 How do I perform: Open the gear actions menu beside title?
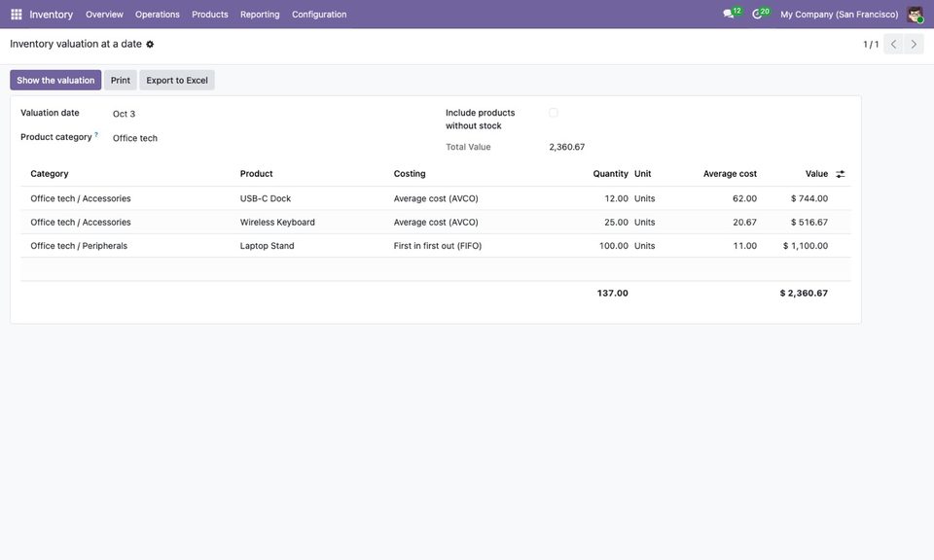(x=150, y=44)
